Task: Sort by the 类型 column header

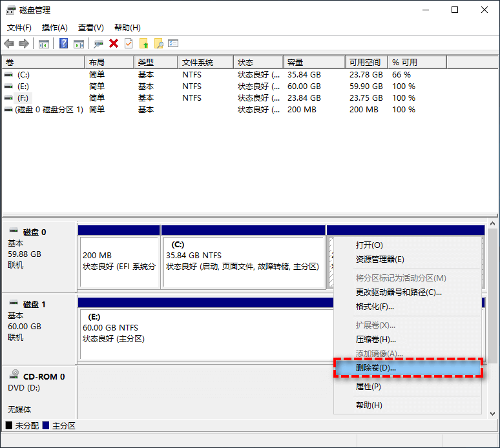Action: 156,62
